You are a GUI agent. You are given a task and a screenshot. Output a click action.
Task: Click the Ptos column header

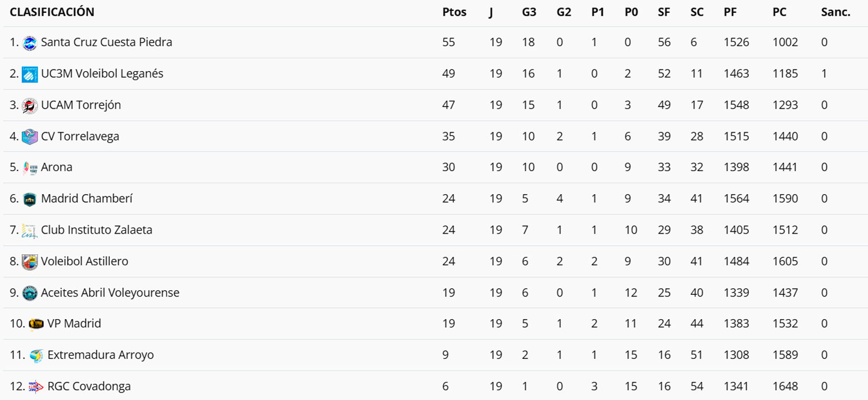point(454,12)
